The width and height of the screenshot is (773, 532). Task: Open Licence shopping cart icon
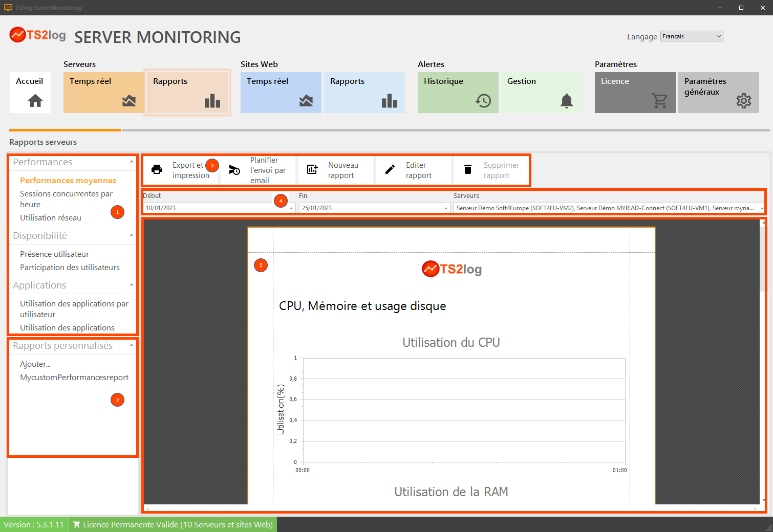[660, 101]
